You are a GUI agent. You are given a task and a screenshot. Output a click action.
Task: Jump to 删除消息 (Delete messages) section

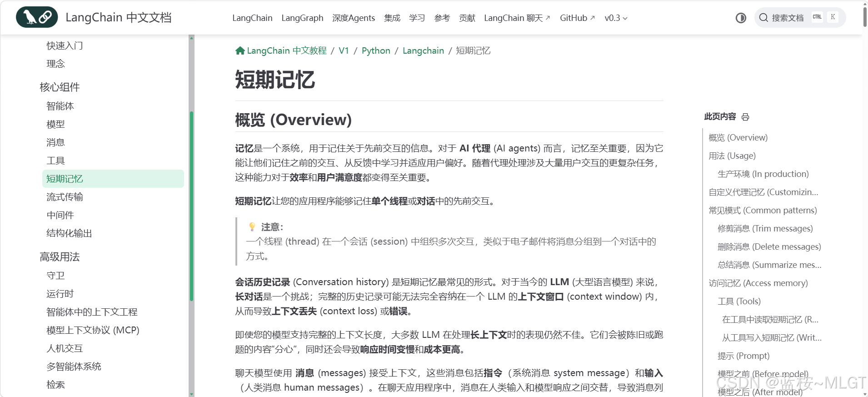[x=769, y=246]
